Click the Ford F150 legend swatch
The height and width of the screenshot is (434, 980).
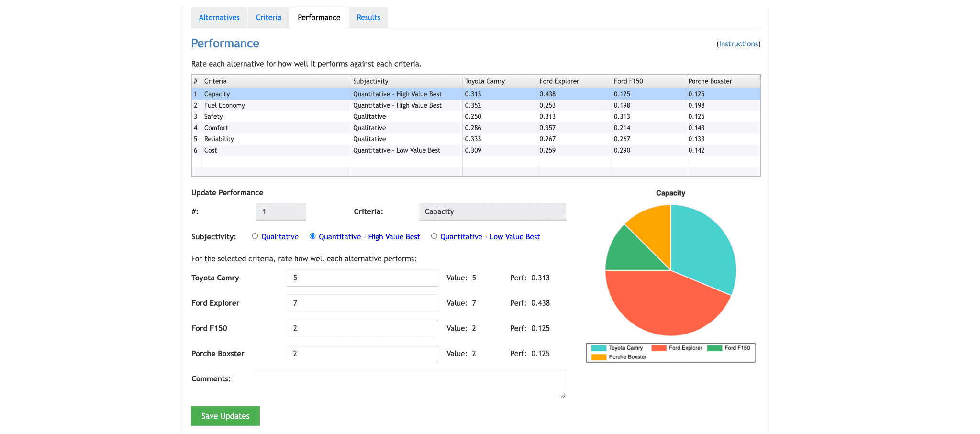[x=714, y=348]
